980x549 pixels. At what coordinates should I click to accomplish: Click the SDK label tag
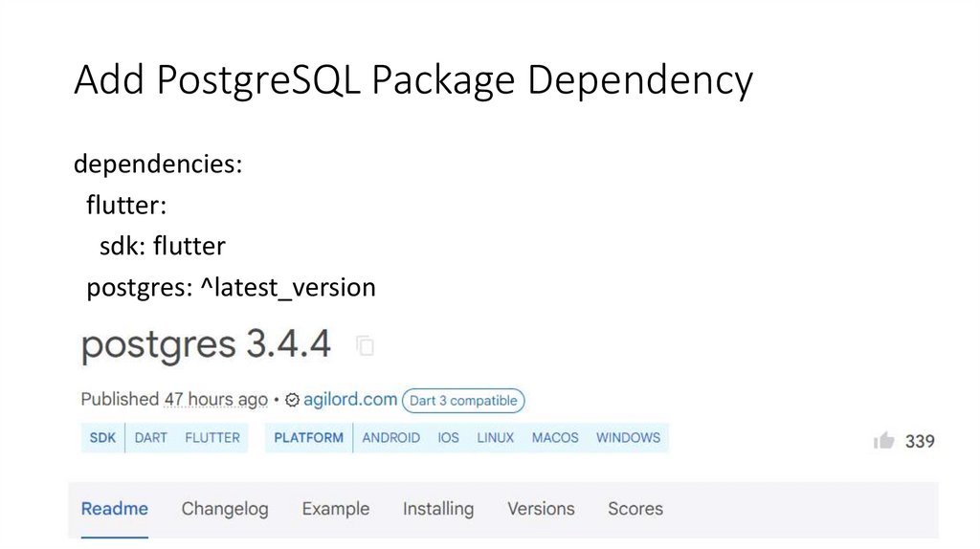[102, 438]
